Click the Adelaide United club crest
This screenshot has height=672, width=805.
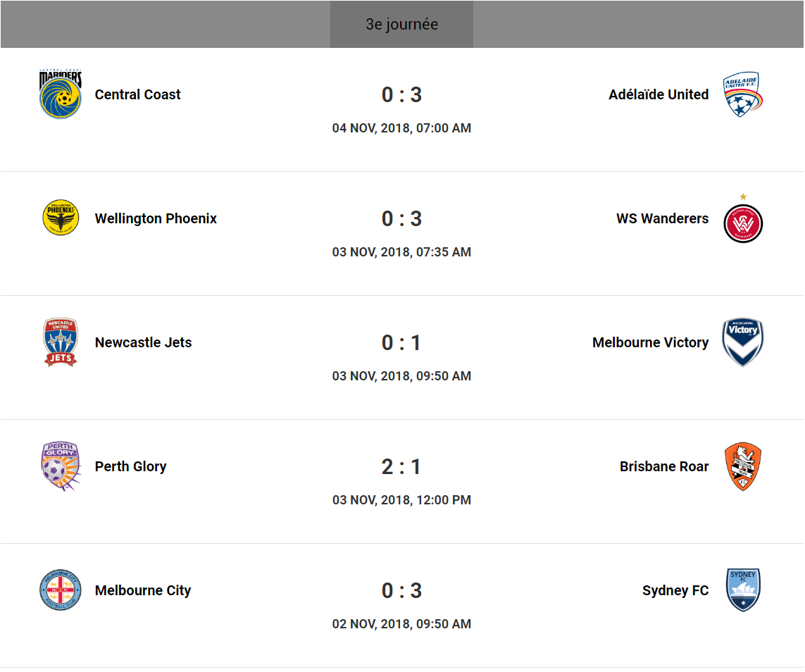pyautogui.click(x=743, y=94)
